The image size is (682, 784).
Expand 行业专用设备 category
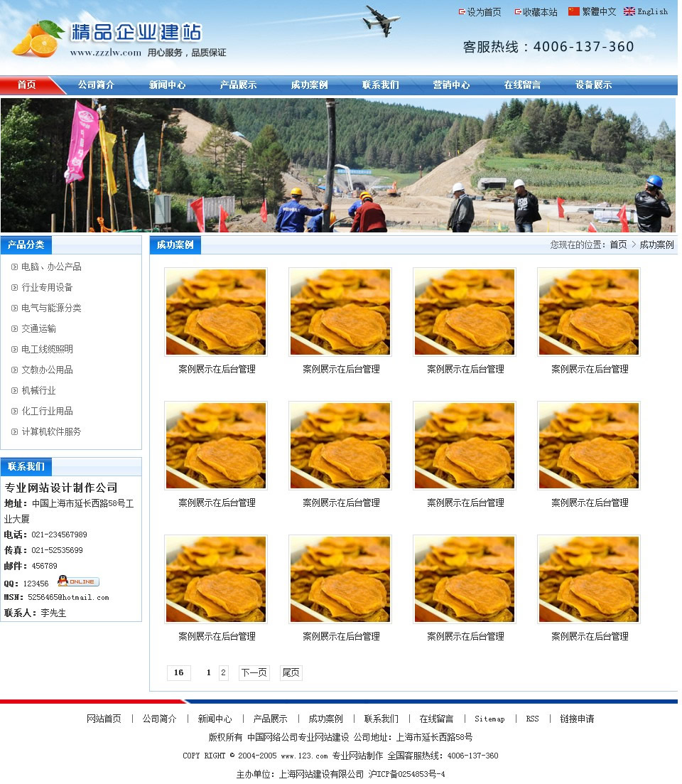[x=47, y=287]
